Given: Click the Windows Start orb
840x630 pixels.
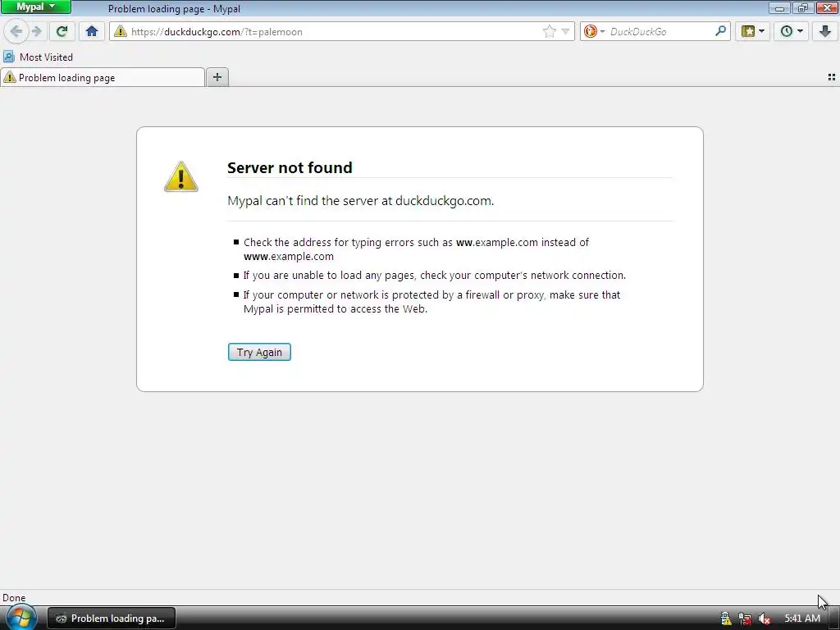Looking at the screenshot, I should click(21, 618).
